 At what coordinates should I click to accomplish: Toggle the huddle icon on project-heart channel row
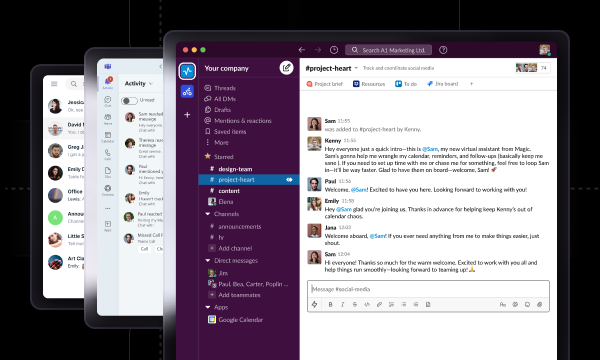289,179
